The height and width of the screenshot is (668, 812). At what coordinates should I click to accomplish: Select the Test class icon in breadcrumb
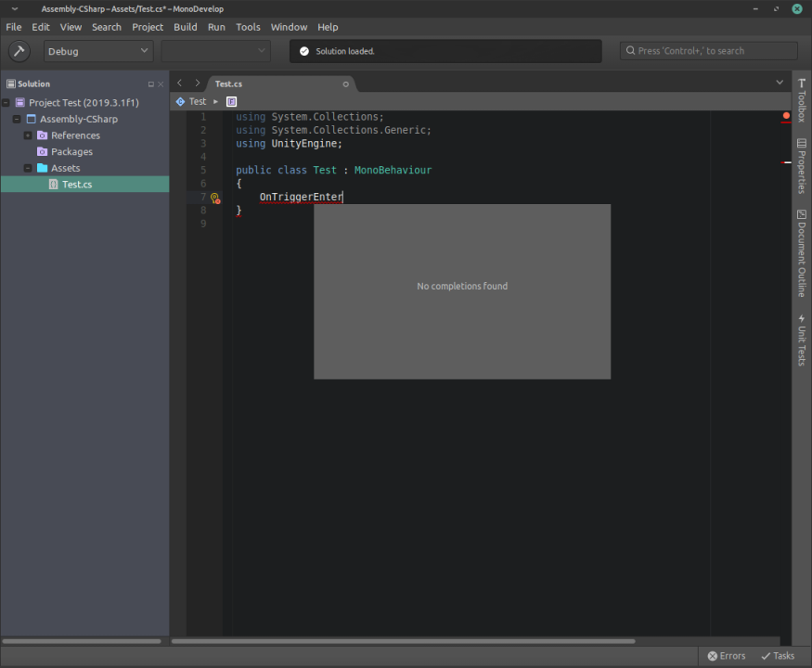182,101
